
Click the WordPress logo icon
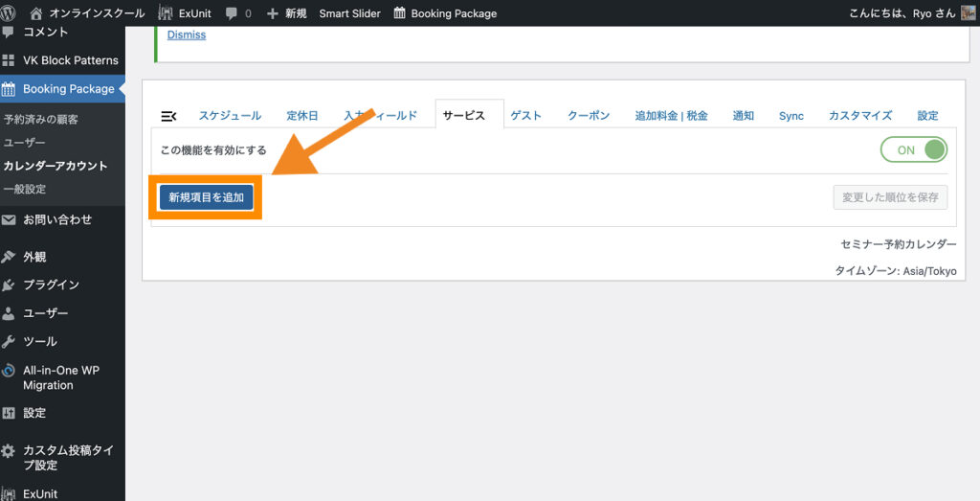[11, 13]
